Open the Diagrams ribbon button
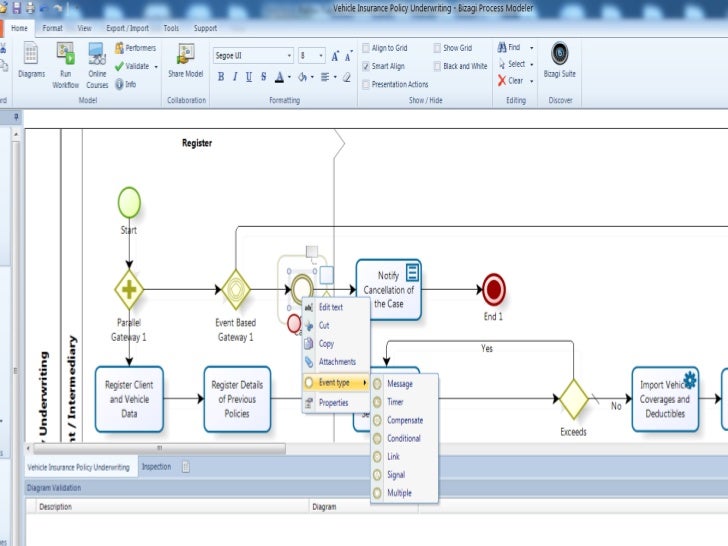The image size is (728, 546). coord(31,59)
